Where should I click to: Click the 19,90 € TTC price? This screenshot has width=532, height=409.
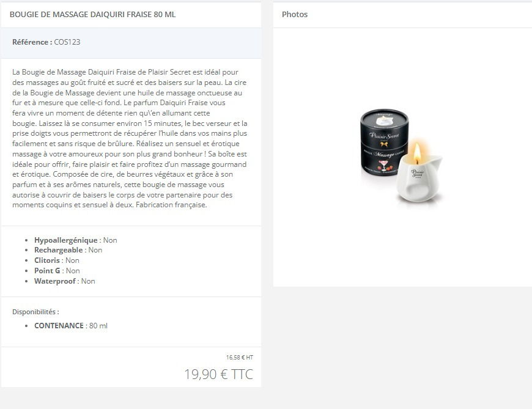[218, 374]
